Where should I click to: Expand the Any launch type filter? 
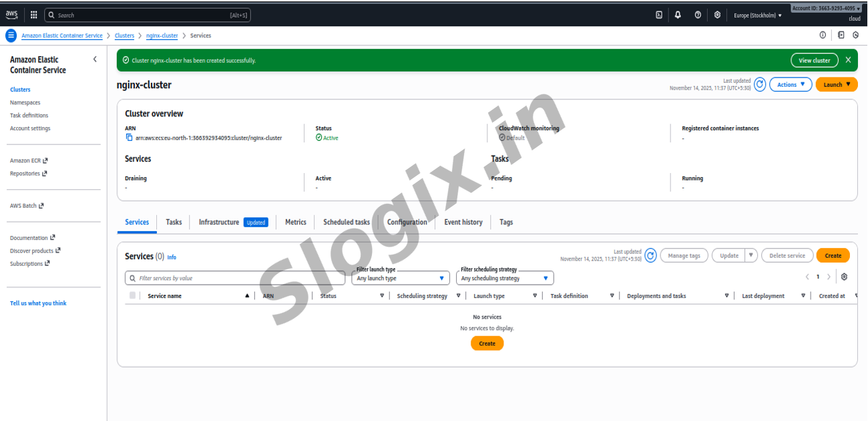tap(400, 278)
